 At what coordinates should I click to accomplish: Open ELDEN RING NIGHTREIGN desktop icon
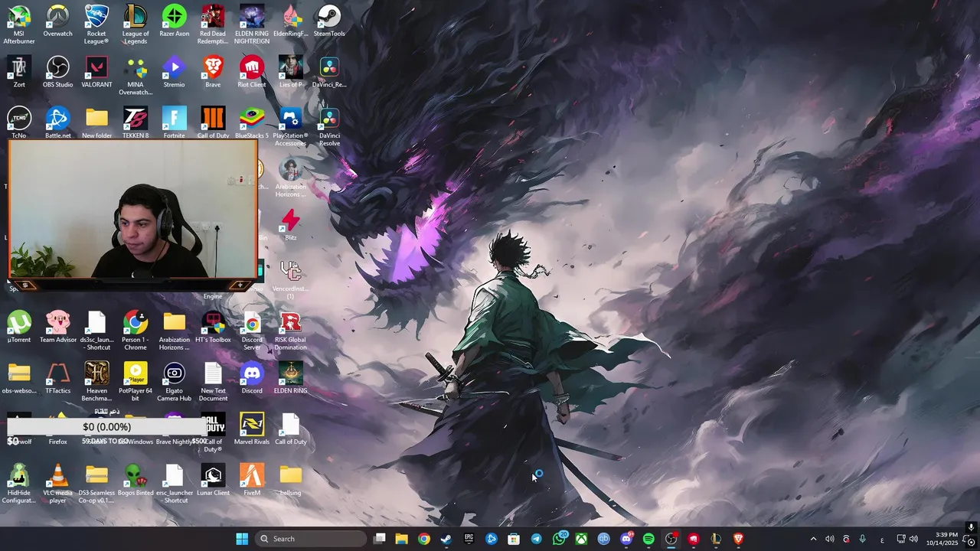(x=252, y=24)
